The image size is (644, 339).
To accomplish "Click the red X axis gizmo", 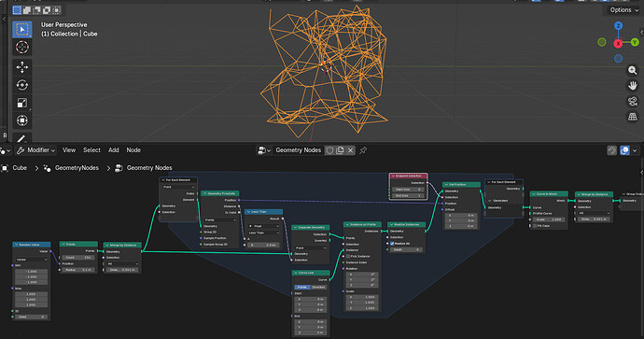I will pyautogui.click(x=618, y=43).
